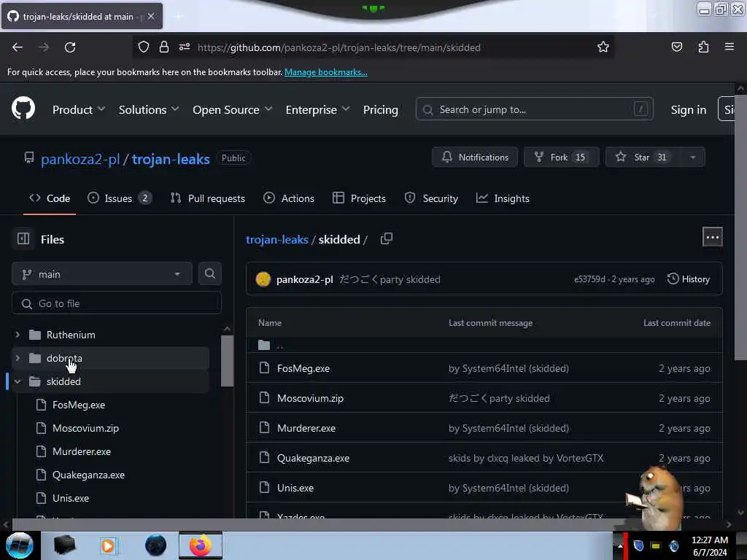The height and width of the screenshot is (560, 747).
Task: Open Moscovium.zip in the file table
Action: coord(310,398)
